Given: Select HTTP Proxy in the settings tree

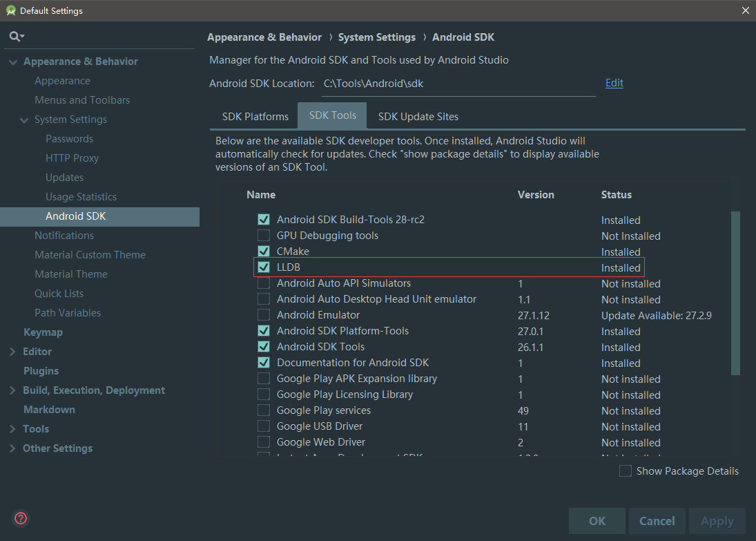Looking at the screenshot, I should click(x=72, y=158).
